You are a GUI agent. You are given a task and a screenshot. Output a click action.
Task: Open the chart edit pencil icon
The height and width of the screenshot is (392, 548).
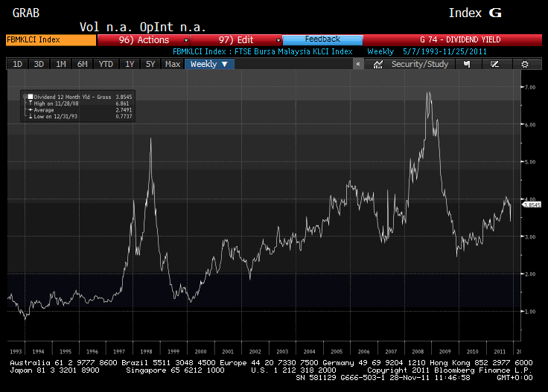pyautogui.click(x=494, y=65)
